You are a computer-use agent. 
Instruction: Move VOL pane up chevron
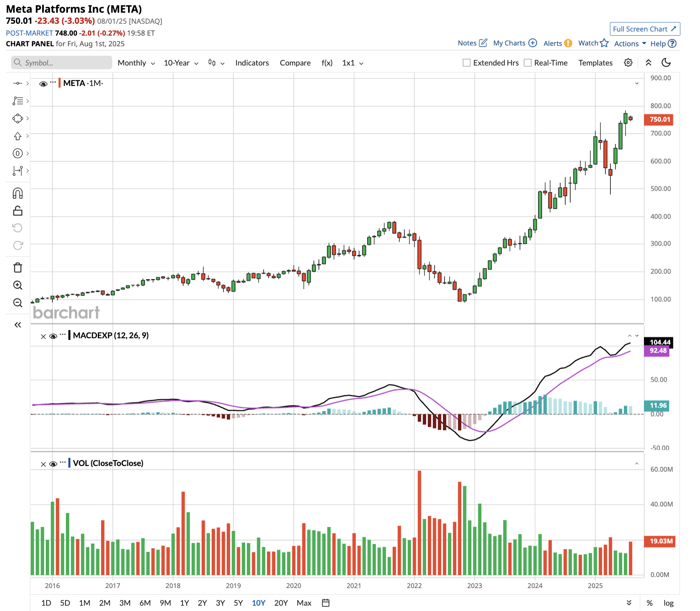637,464
